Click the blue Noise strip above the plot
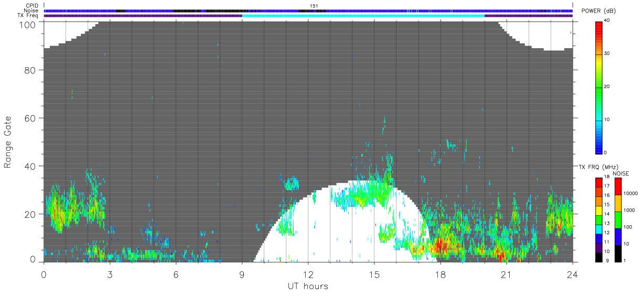 pos(308,10)
